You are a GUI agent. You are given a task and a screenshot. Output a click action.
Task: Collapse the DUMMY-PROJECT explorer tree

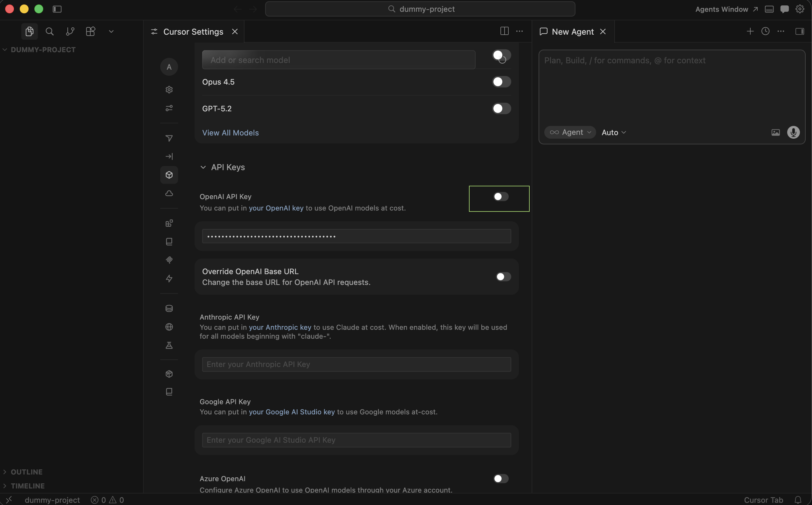(40, 49)
